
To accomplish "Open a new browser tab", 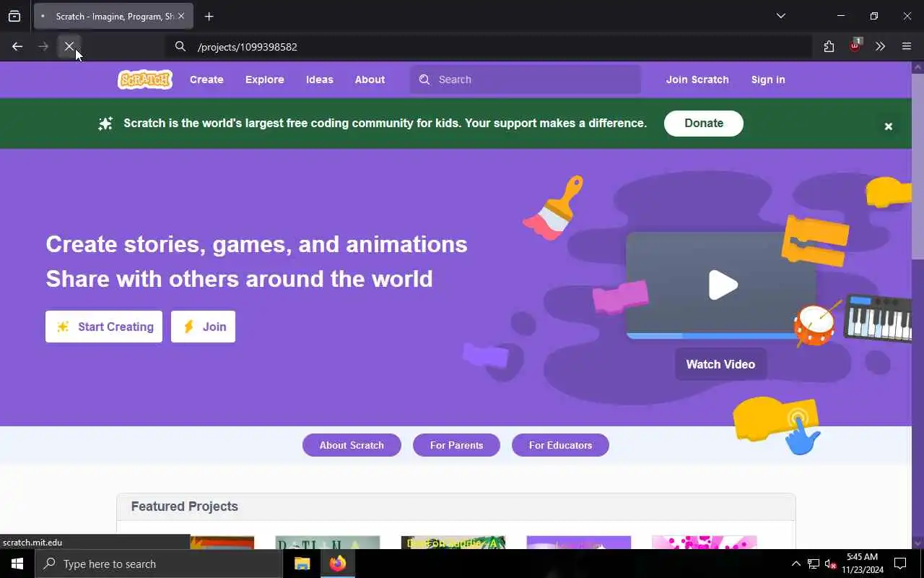I will [x=209, y=16].
